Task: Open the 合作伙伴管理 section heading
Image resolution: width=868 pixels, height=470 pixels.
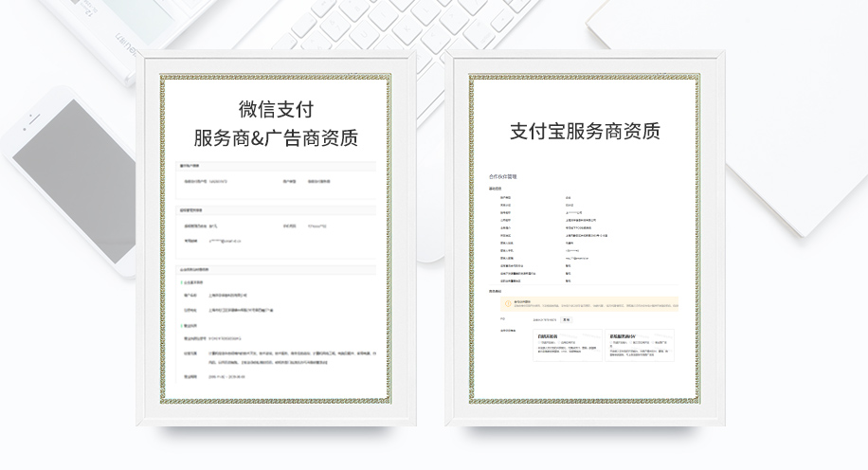Action: pyautogui.click(x=502, y=176)
